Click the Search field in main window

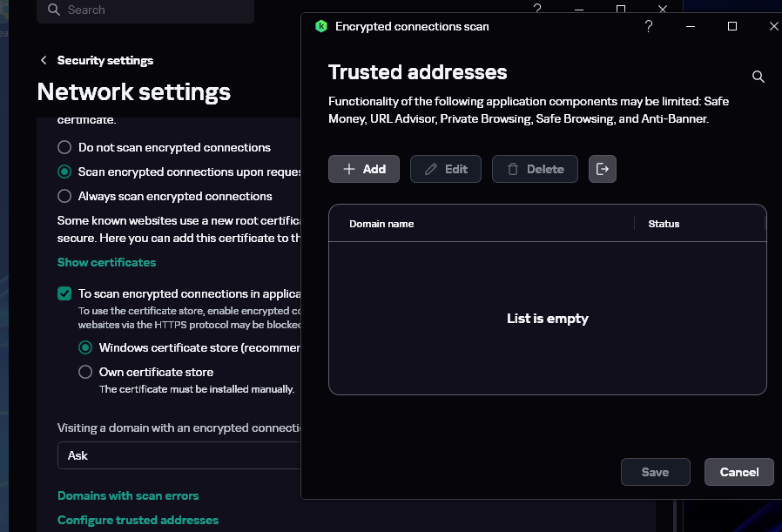[x=148, y=10]
